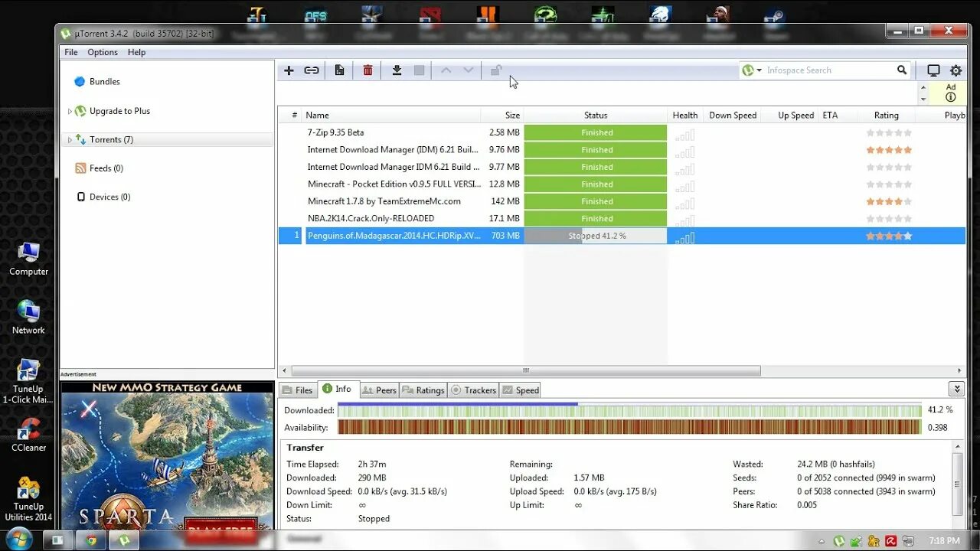Open the search provider dropdown arrow
Image resolution: width=980 pixels, height=551 pixels.
coord(759,70)
